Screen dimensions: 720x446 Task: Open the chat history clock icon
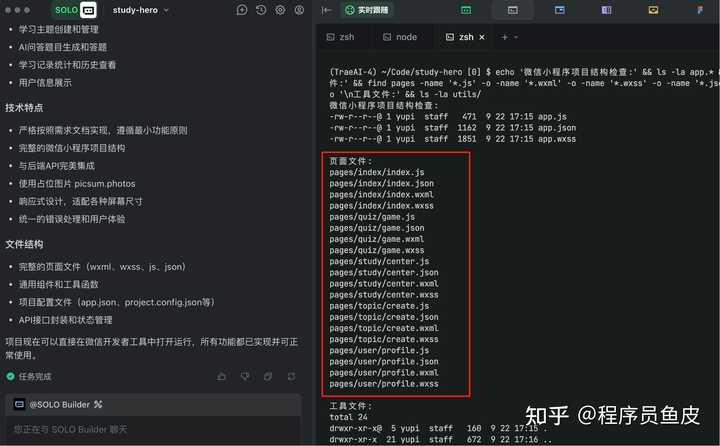click(261, 10)
